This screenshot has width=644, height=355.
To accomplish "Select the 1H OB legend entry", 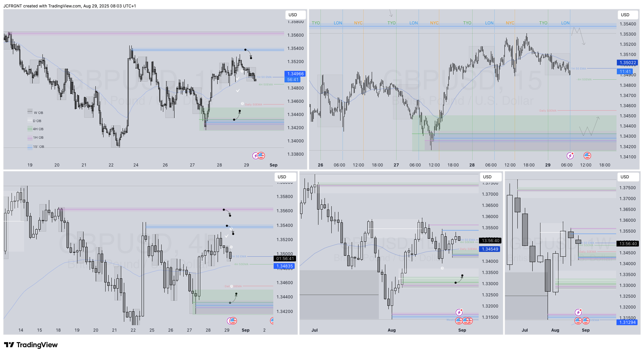I will (36, 138).
